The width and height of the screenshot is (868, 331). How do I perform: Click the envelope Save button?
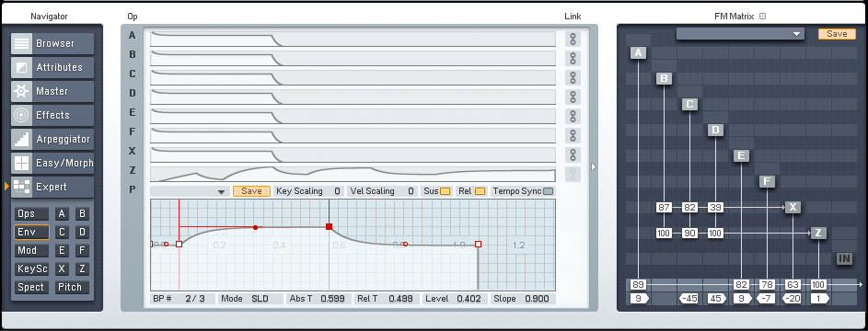(252, 191)
